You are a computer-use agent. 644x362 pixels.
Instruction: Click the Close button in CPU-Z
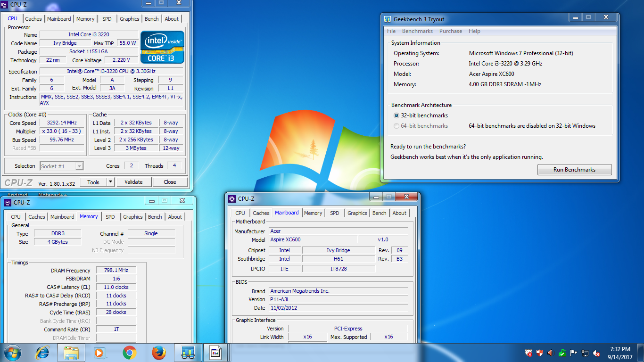click(x=170, y=182)
